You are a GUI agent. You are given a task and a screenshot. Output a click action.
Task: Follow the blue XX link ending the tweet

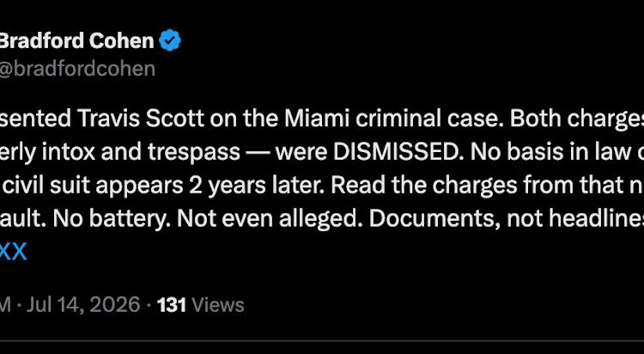[x=13, y=252]
